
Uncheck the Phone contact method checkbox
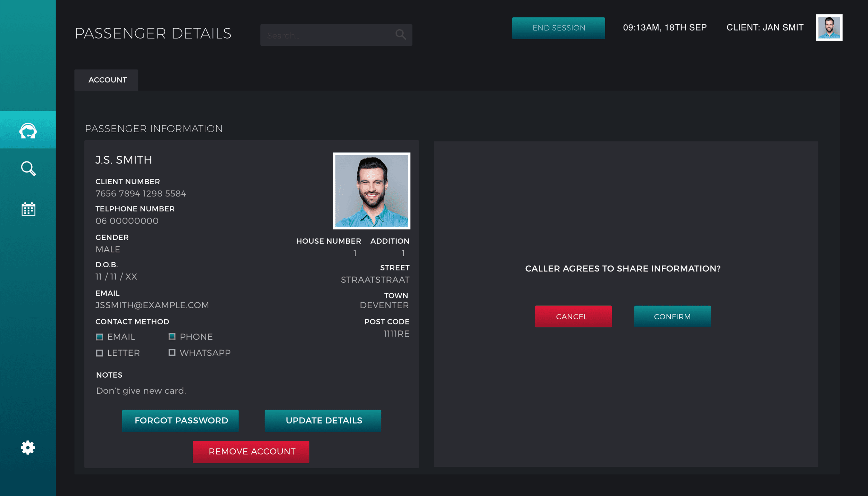[172, 336]
